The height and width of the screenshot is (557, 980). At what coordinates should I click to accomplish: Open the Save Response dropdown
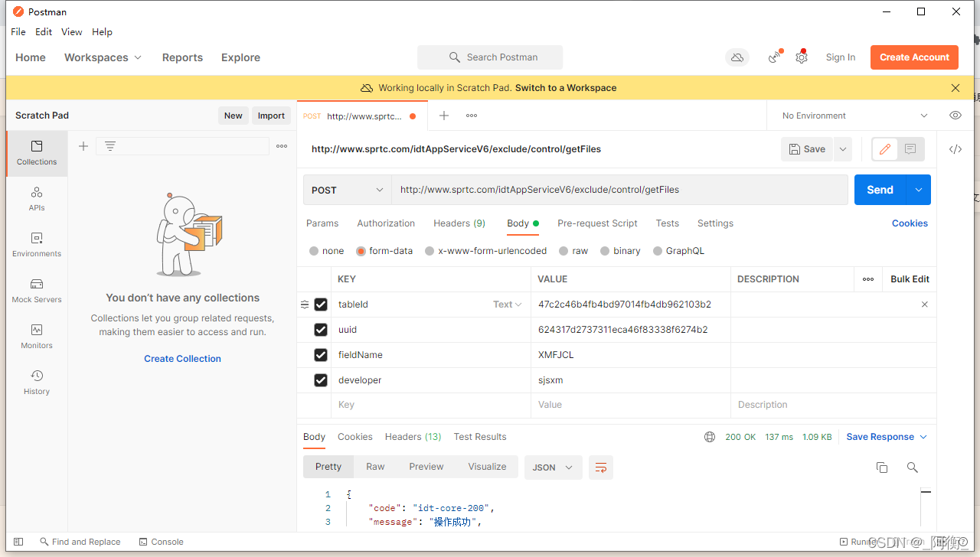coord(887,437)
